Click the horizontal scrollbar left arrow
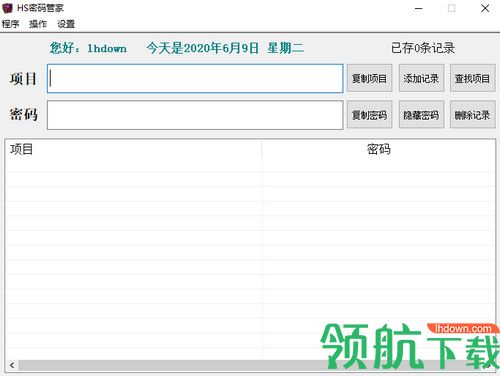 point(12,365)
